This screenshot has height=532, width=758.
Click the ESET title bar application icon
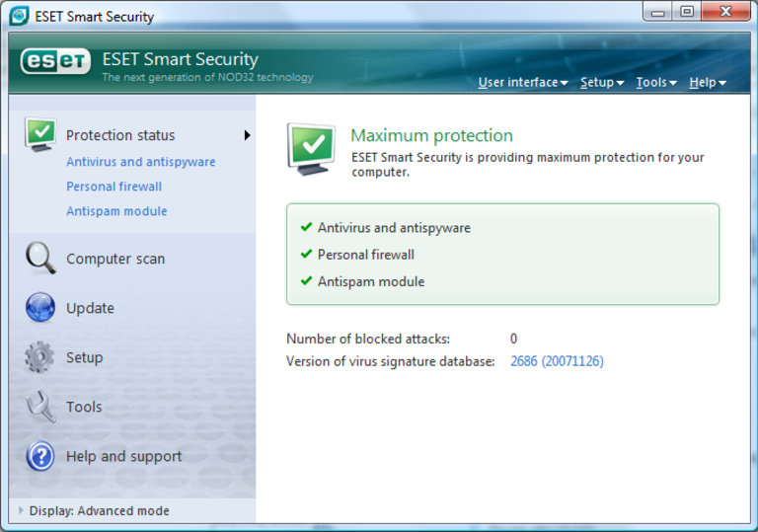[x=19, y=16]
